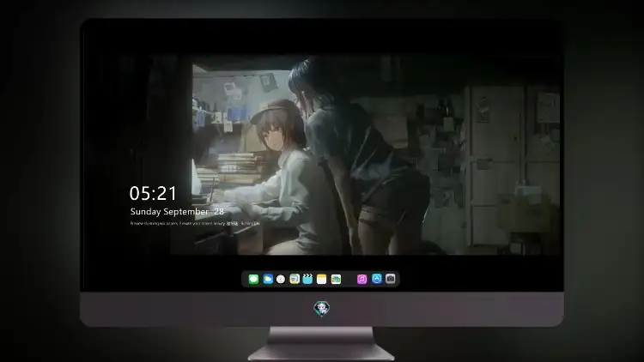Click the 05:21 clock widget

point(153,193)
